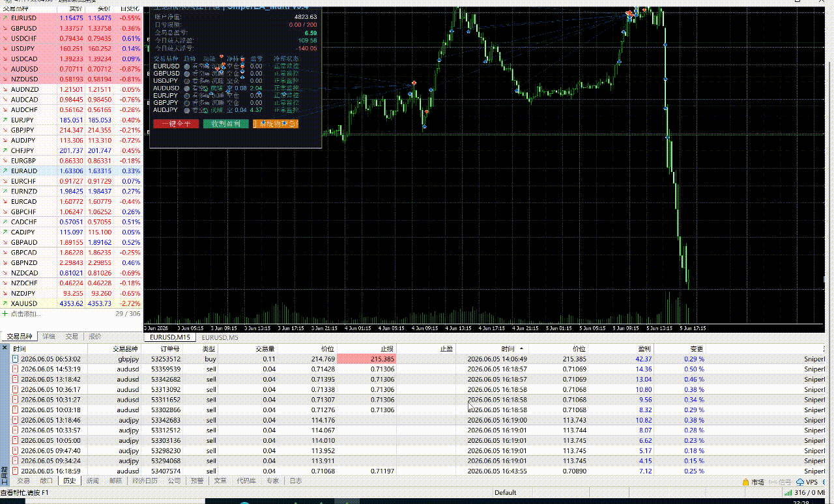
Task: Click the gbpjpy buy order document icon
Action: coord(16,359)
